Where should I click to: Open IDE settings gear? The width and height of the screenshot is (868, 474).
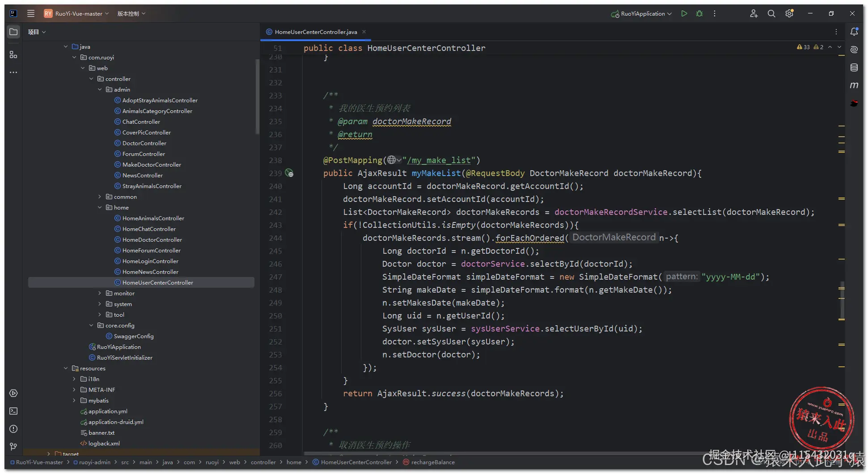[x=789, y=13]
